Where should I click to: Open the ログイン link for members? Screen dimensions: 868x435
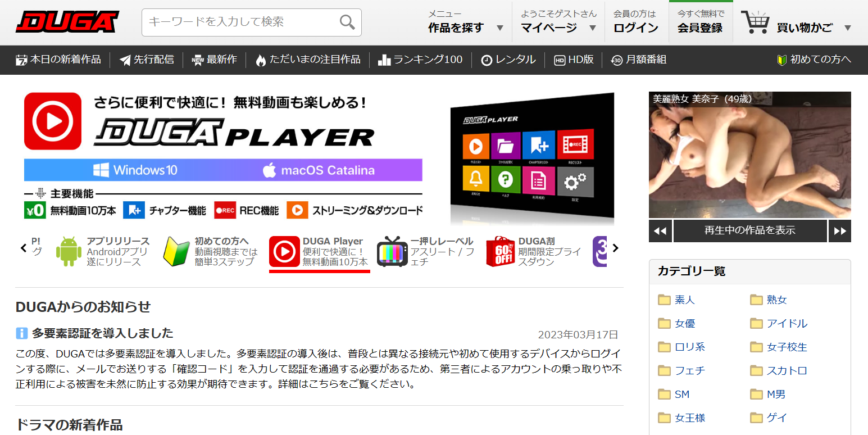click(x=636, y=22)
